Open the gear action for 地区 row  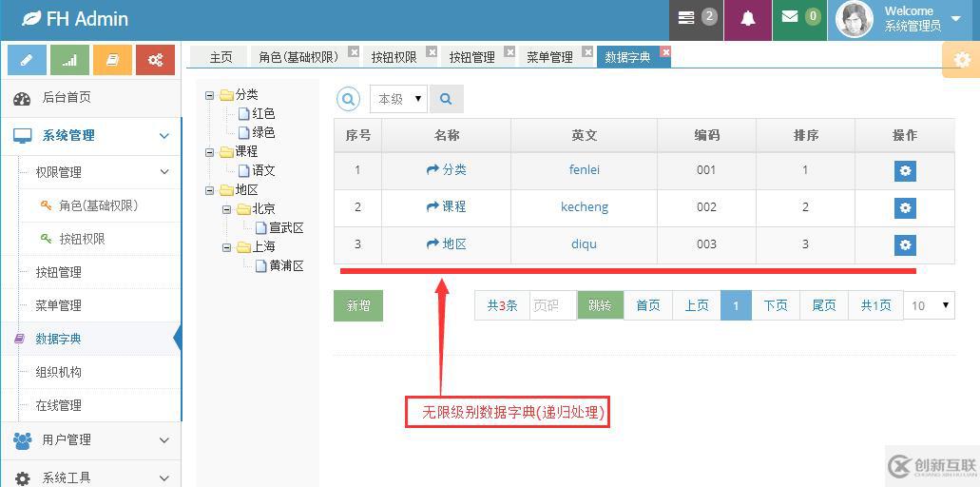click(x=905, y=245)
